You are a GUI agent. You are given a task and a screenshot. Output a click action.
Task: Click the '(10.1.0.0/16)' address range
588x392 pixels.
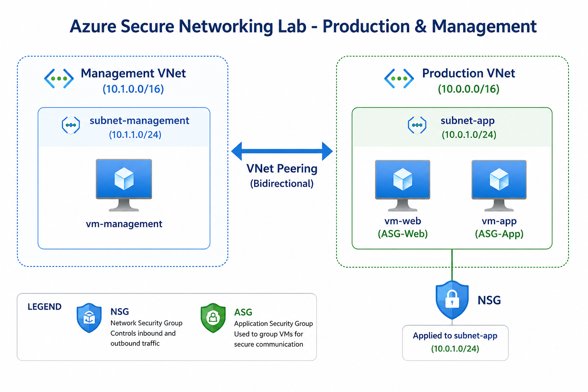(x=133, y=89)
